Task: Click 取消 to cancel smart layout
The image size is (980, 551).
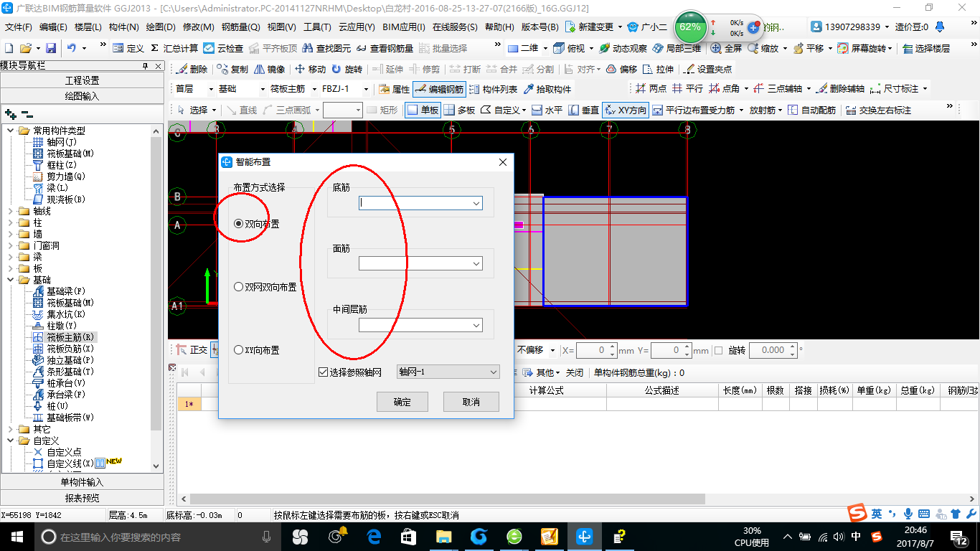Action: coord(471,402)
